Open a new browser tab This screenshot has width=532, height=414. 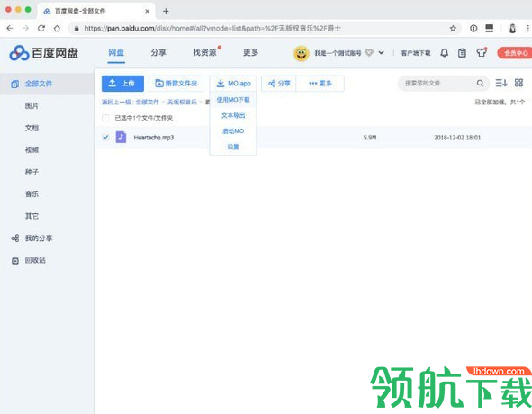tap(166, 11)
